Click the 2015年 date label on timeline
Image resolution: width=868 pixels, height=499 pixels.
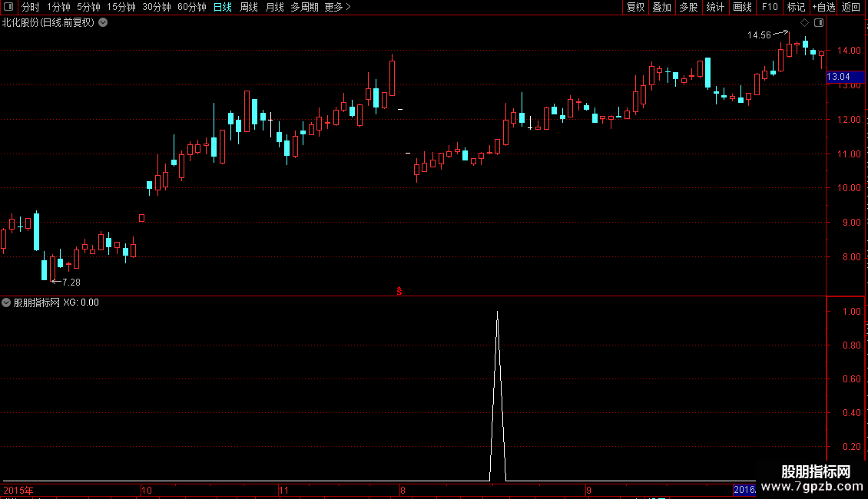[19, 491]
